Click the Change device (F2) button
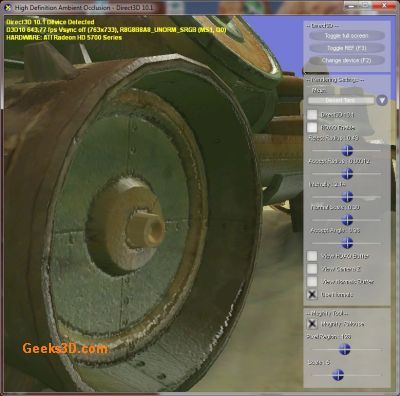Viewport: 400px width, 396px height. [x=347, y=60]
